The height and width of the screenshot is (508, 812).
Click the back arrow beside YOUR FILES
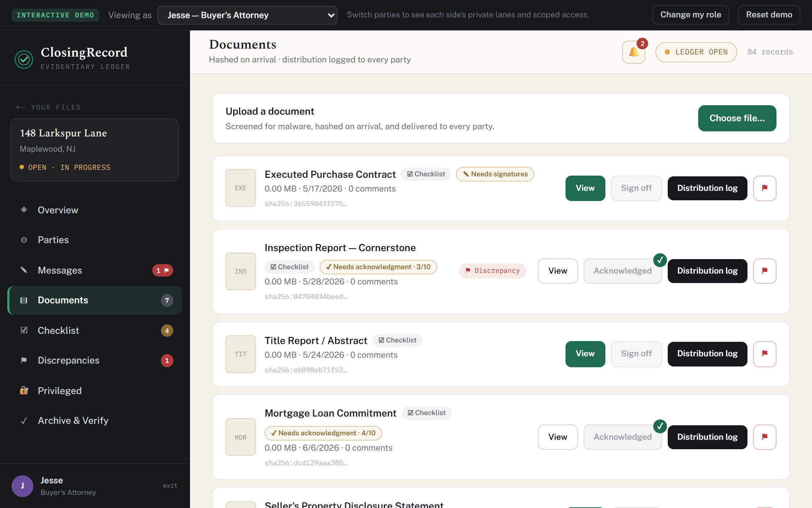21,107
